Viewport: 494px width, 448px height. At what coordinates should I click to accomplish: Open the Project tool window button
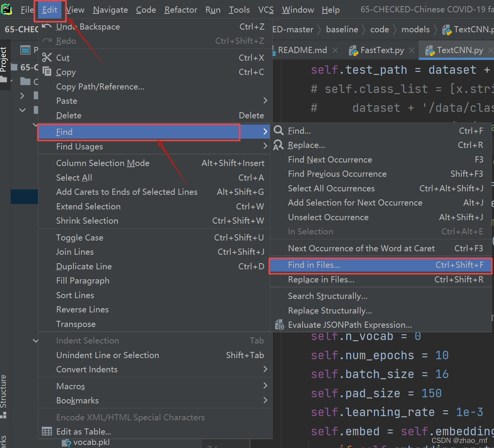coord(4,60)
